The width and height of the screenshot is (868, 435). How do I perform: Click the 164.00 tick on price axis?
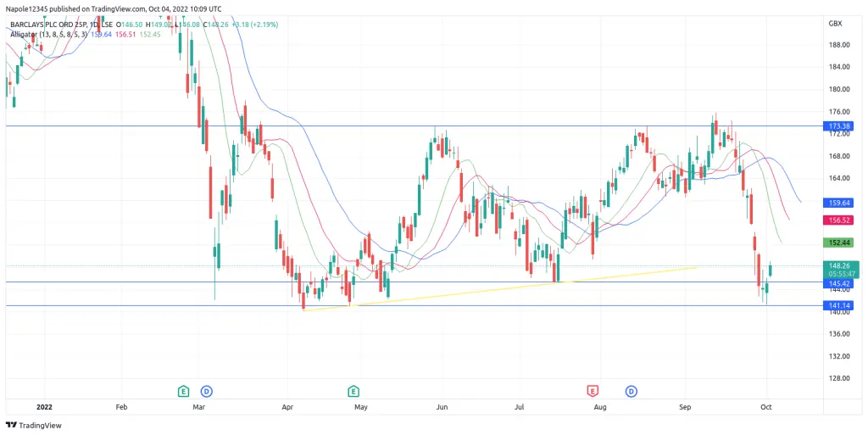pyautogui.click(x=839, y=178)
